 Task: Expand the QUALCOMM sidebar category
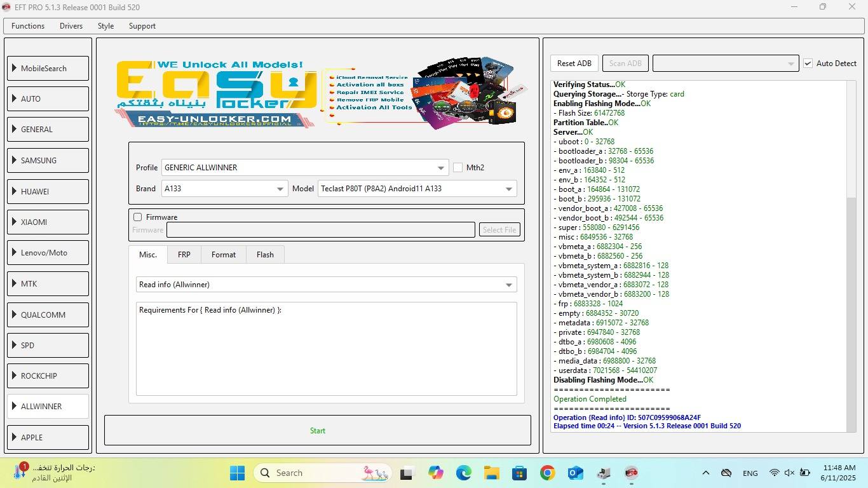(48, 315)
